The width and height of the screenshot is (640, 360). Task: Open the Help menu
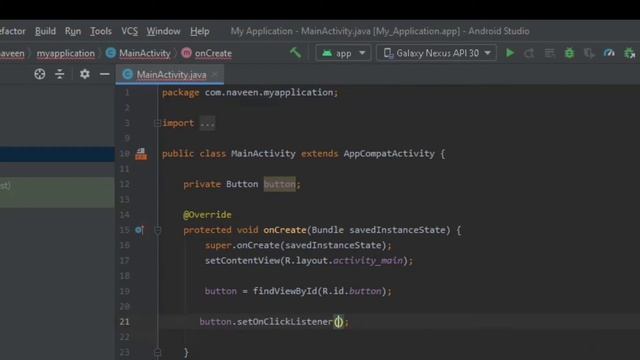[200, 31]
